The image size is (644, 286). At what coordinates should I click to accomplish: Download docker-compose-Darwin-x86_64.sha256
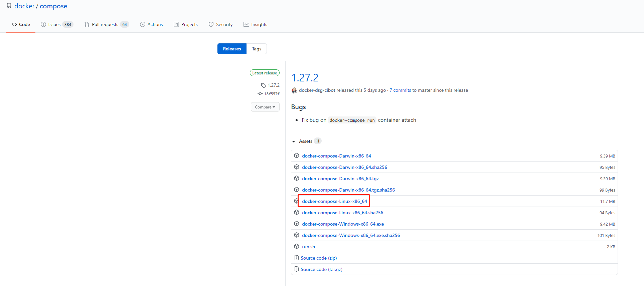pos(344,167)
